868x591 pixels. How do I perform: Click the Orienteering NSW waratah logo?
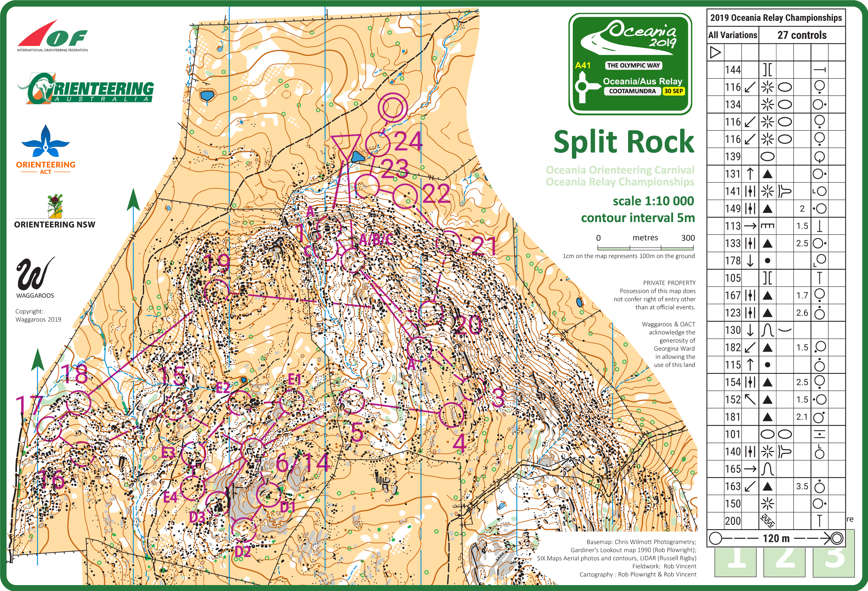point(55,211)
